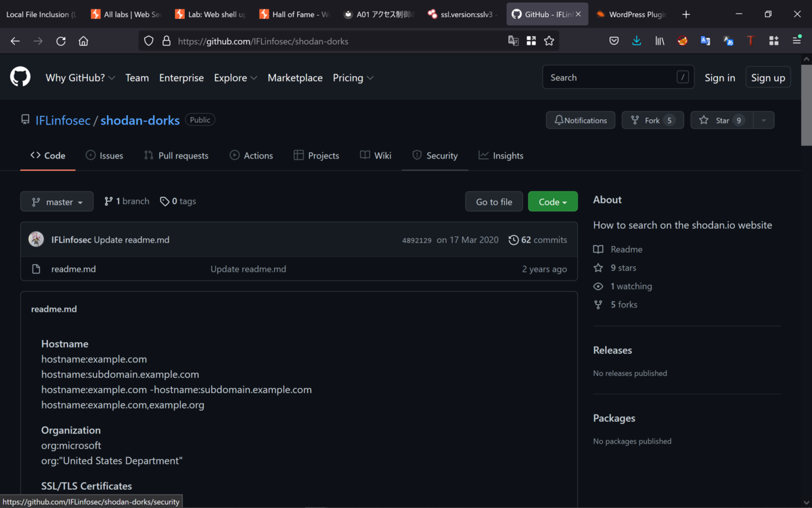Image resolution: width=812 pixels, height=508 pixels.
Task: View 0 tags link
Action: tap(178, 201)
